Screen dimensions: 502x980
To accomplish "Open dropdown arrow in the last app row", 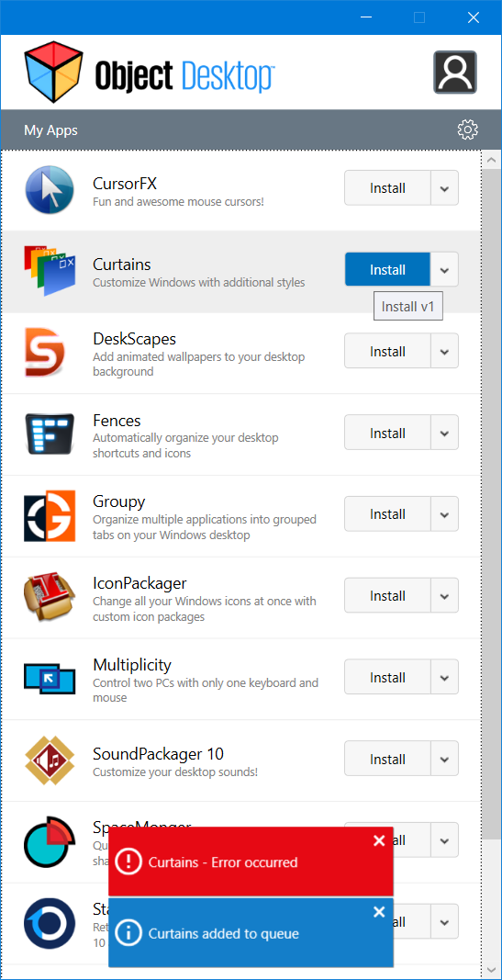I will tap(444, 922).
